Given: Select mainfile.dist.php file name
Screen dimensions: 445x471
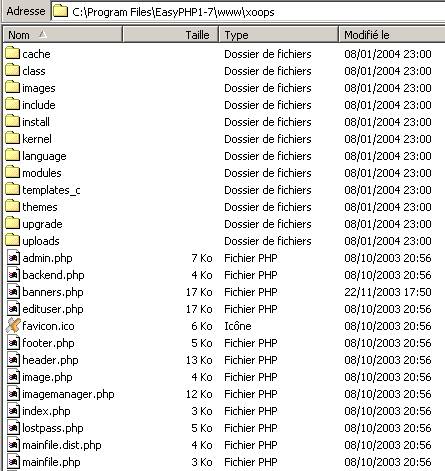Looking at the screenshot, I should (x=62, y=445).
